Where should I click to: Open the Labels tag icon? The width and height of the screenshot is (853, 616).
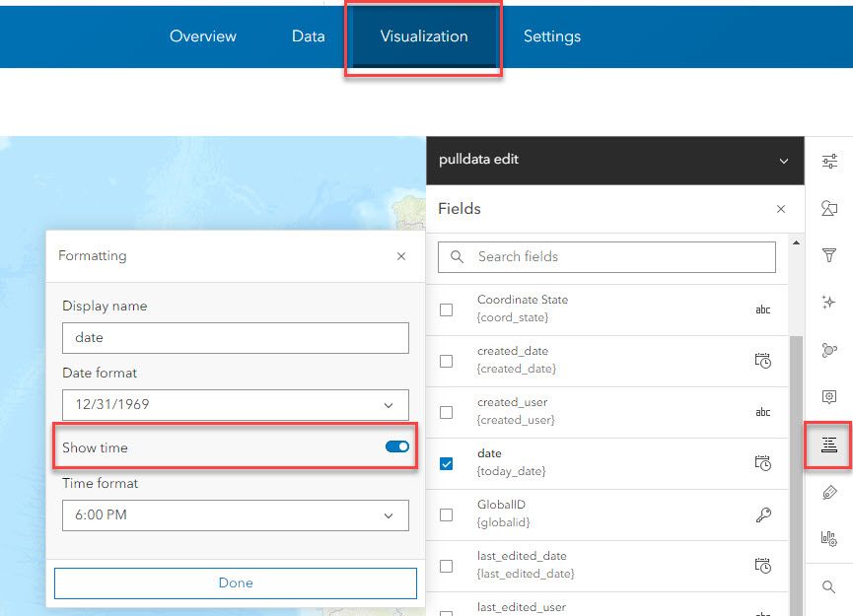tap(829, 492)
